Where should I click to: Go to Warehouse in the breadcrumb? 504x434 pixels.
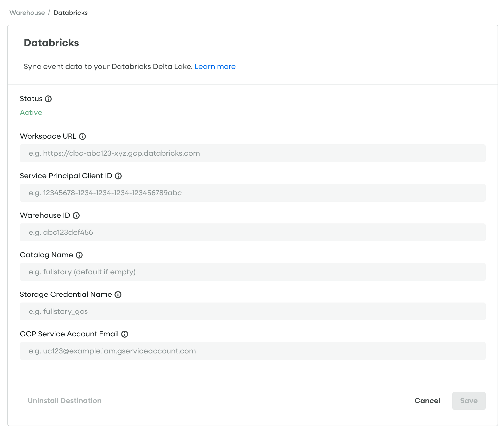click(27, 13)
